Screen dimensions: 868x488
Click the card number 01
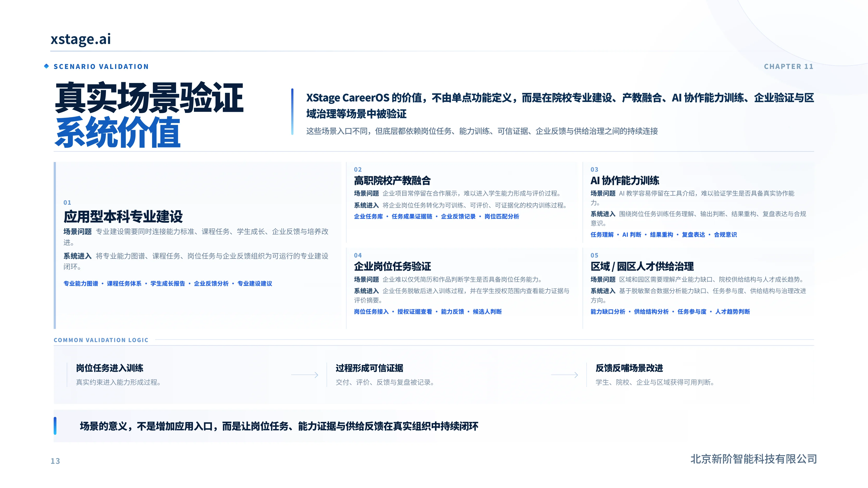tap(67, 202)
